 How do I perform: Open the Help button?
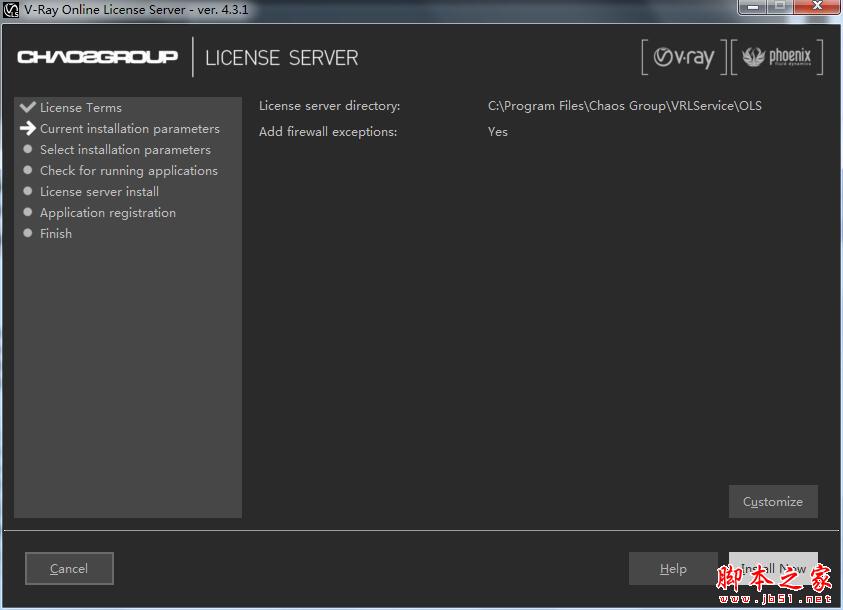pos(673,568)
